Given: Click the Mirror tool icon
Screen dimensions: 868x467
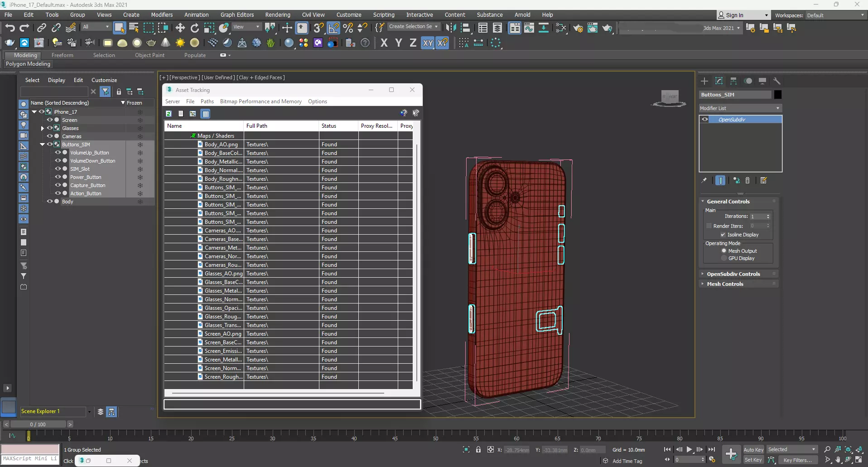Looking at the screenshot, I should (451, 28).
